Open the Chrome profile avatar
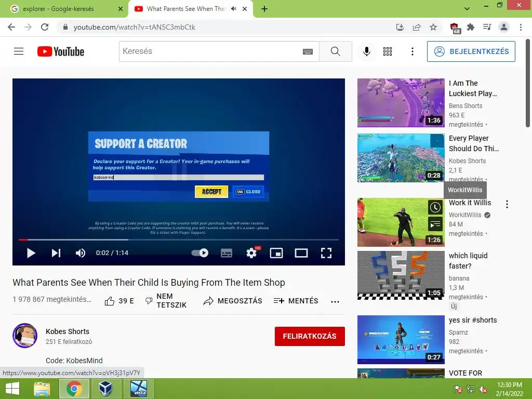The width and height of the screenshot is (532, 399). click(x=504, y=27)
